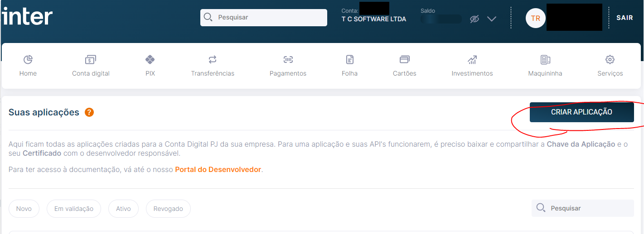
Task: Click the Folha document icon
Action: 349,59
